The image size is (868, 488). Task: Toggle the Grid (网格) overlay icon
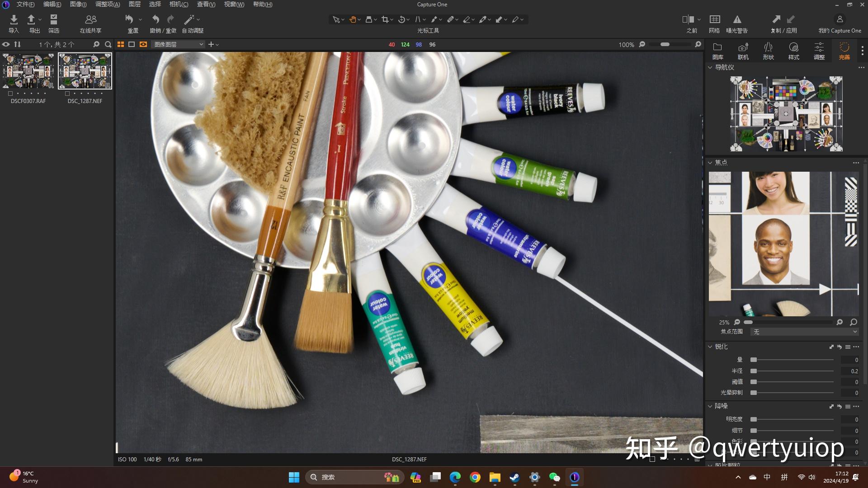click(x=714, y=19)
